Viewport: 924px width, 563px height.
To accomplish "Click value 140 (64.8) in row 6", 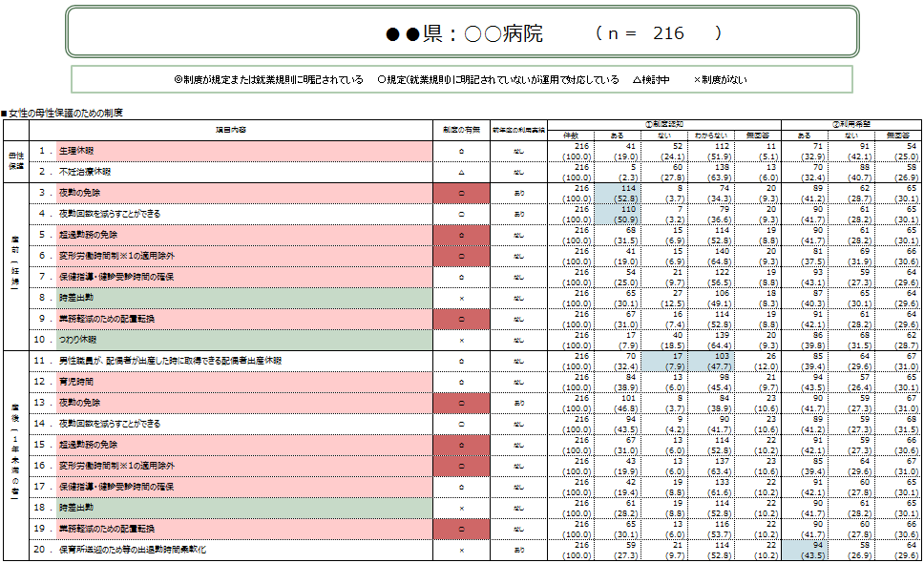I will click(x=711, y=256).
